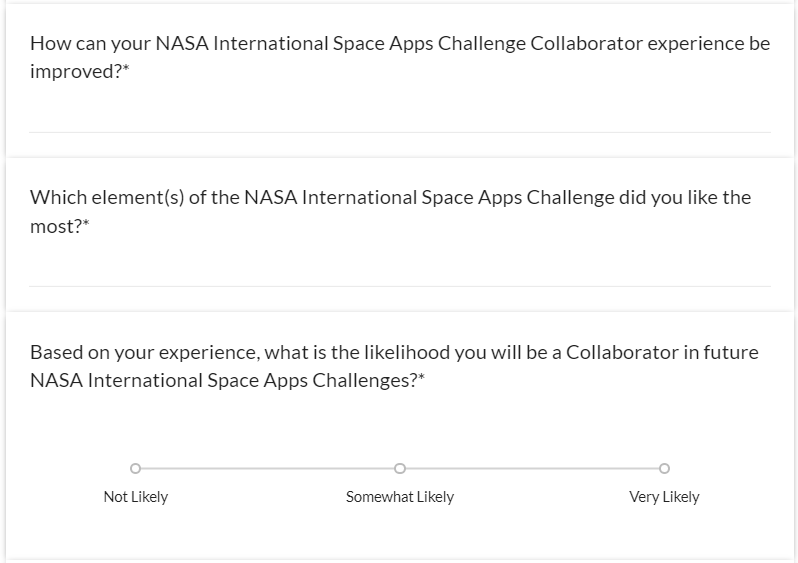
Task: Click the required asterisk after "most?"
Action: [x=86, y=225]
